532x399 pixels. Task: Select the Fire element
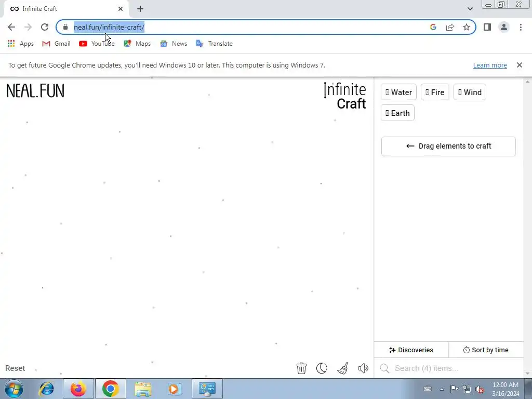(x=435, y=92)
